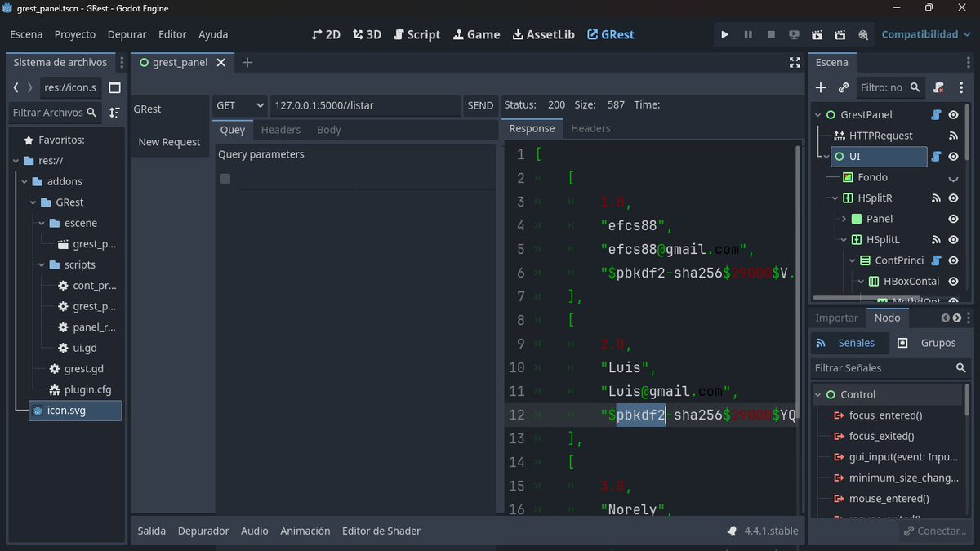Image resolution: width=980 pixels, height=551 pixels.
Task: Toggle visibility of HBoxContai node
Action: 953,281
